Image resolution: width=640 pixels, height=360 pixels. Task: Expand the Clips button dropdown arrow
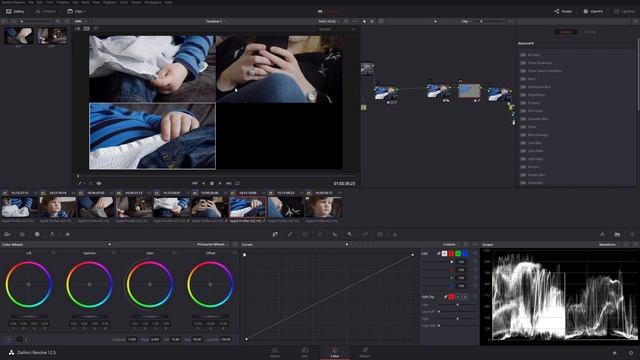pyautogui.click(x=84, y=11)
